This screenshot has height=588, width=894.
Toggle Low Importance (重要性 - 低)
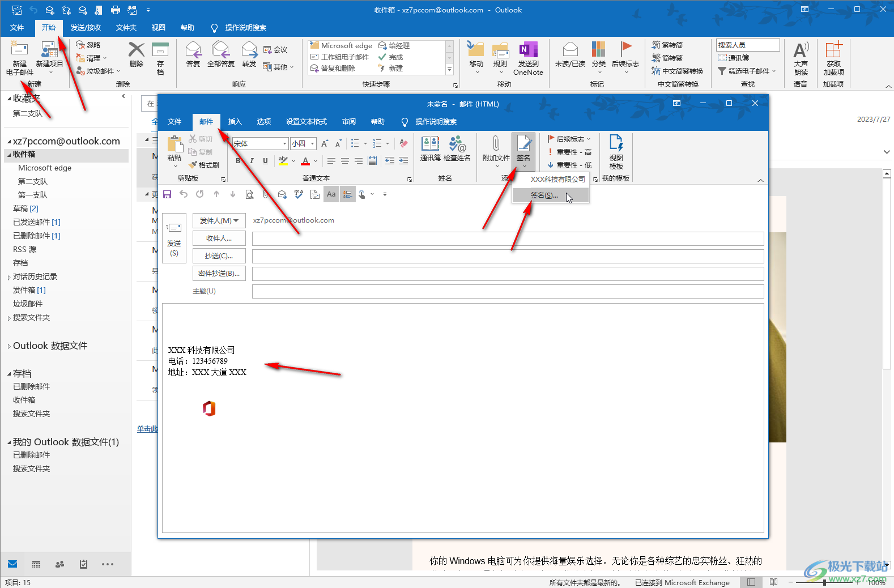point(569,165)
